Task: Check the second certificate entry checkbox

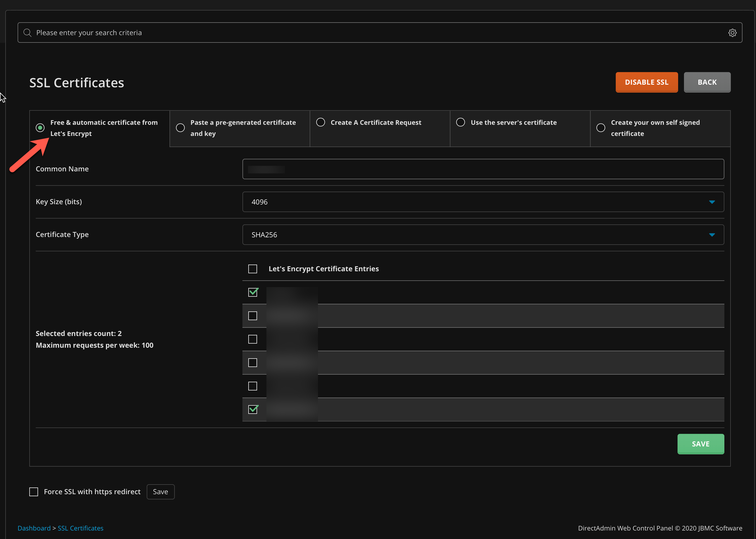Action: click(x=253, y=315)
